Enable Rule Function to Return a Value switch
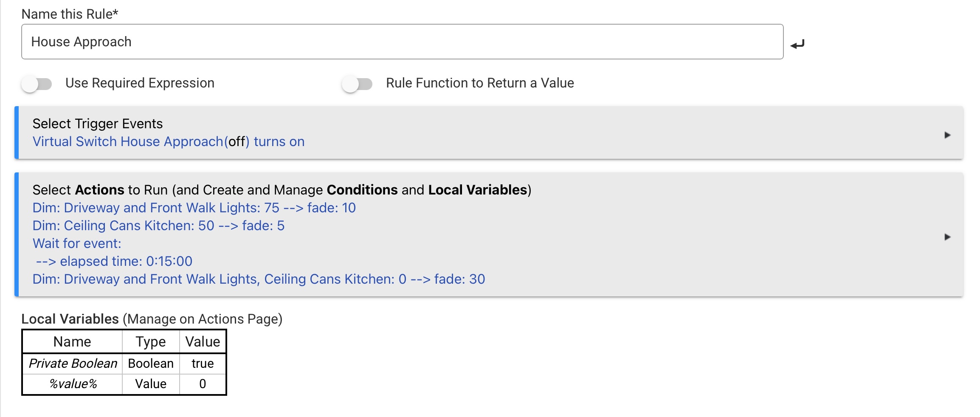 [357, 84]
